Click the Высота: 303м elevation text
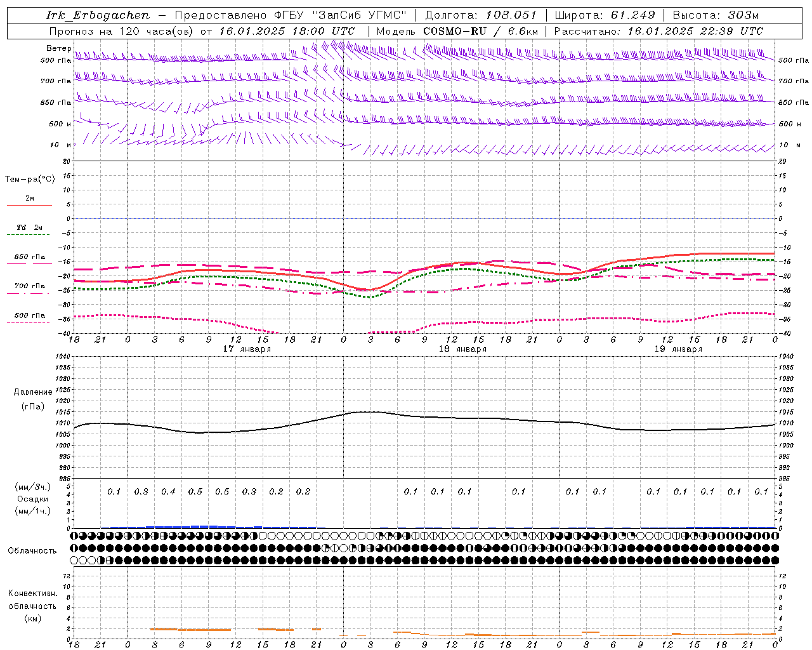Screen dimensions: 812x650 (716, 15)
